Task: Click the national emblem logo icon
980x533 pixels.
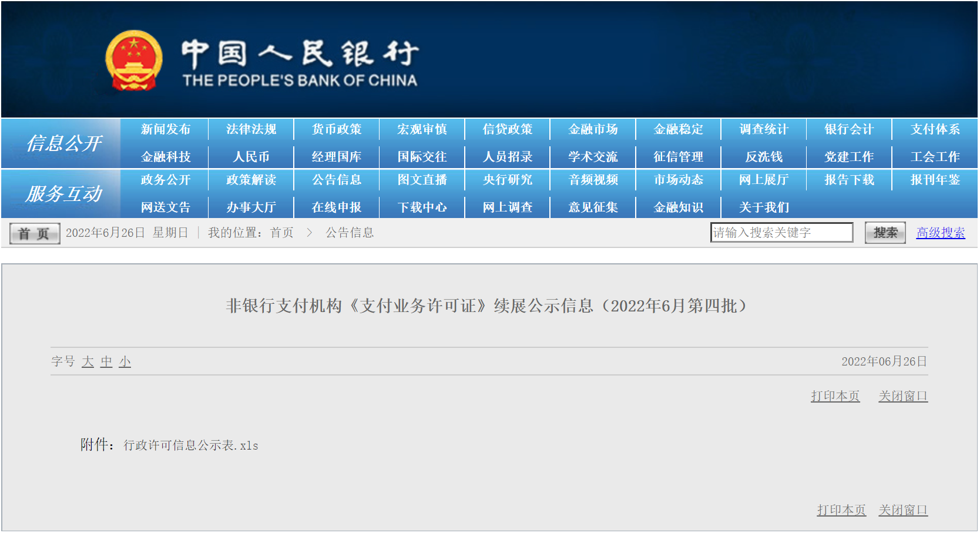Action: (134, 61)
